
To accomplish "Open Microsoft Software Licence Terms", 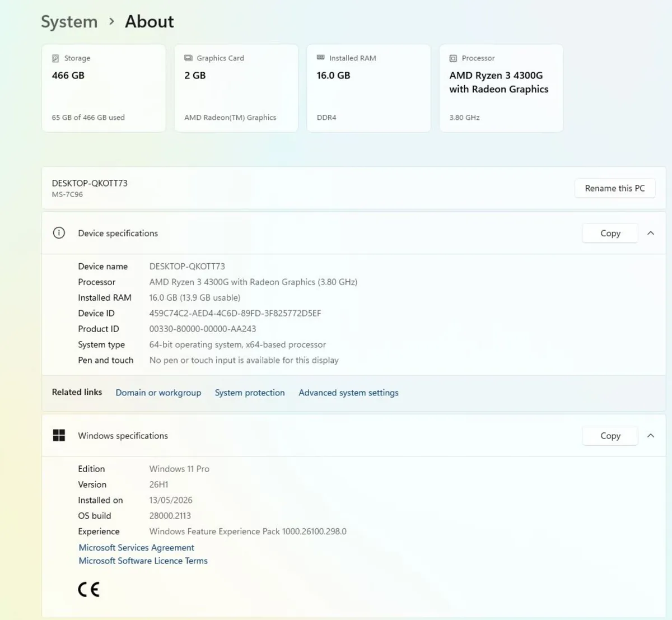I will coord(143,561).
